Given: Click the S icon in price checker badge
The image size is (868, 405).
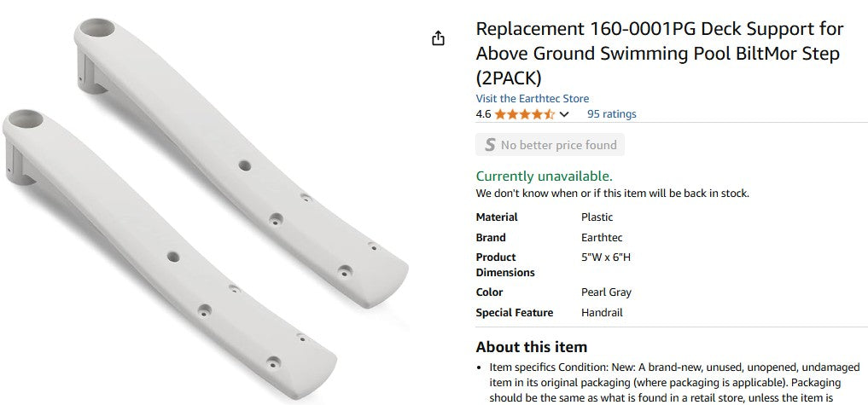Looking at the screenshot, I should tap(490, 145).
